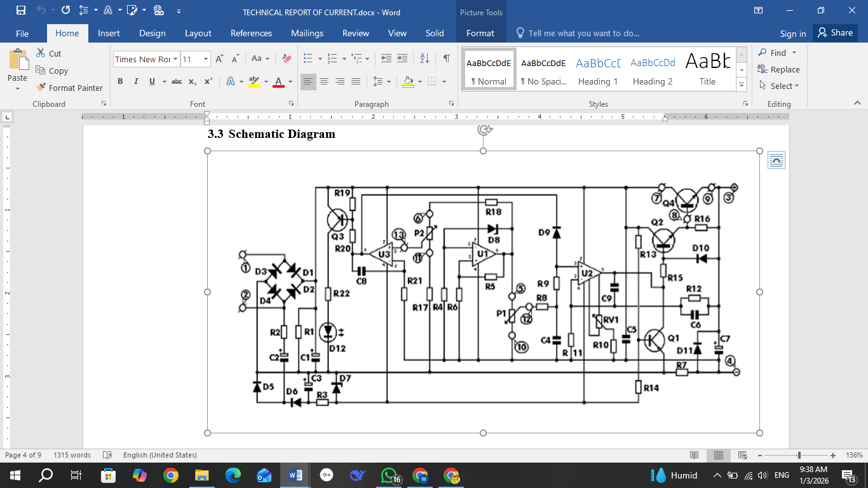Click the 1315 words count in status bar

point(72,455)
